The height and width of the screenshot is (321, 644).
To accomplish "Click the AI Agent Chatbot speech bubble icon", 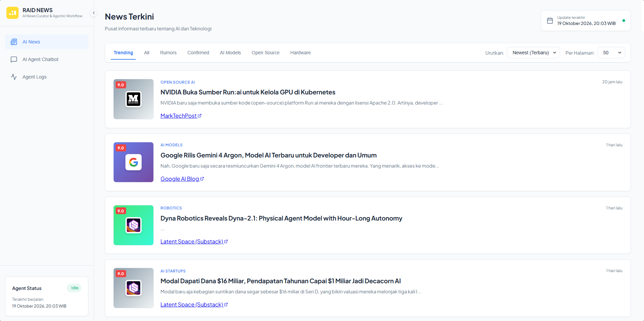I will click(14, 59).
